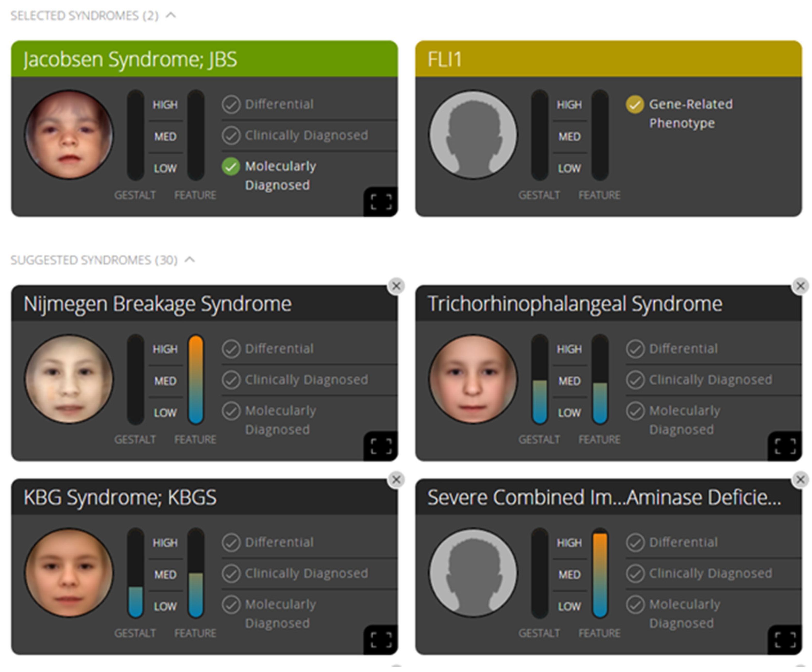The image size is (812, 672).
Task: Click the Jacobsen Syndrome composite face thumbnail
Action: 69,135
